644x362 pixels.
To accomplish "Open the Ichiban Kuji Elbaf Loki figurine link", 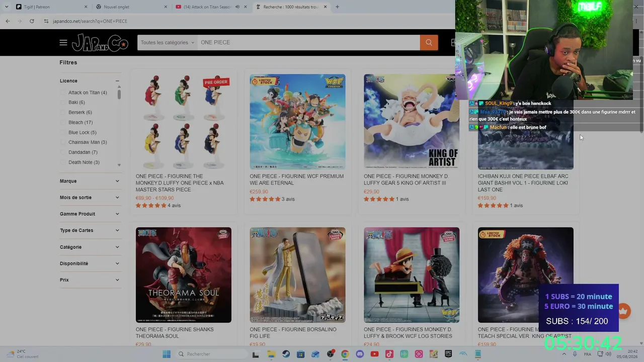I will [x=523, y=183].
